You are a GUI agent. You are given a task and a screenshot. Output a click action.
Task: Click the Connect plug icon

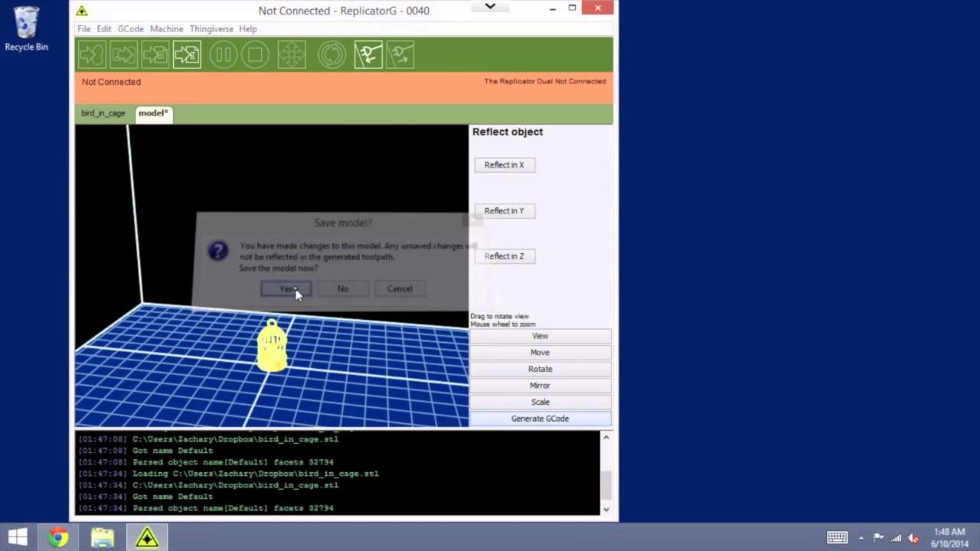coord(368,55)
